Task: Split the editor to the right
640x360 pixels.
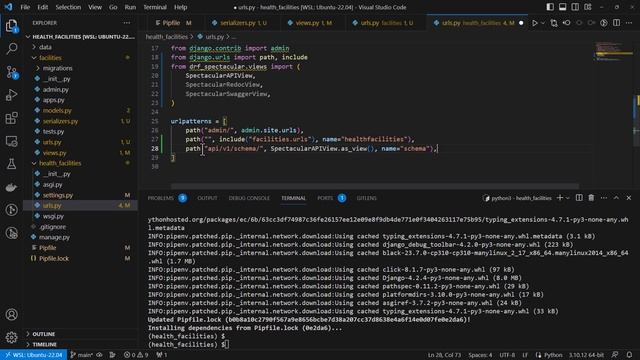Action: click(x=616, y=23)
